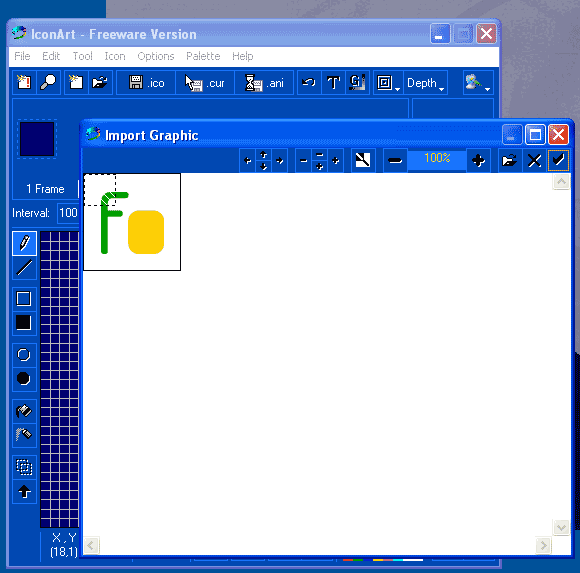Image resolution: width=580 pixels, height=573 pixels.
Task: Open the Palette menu
Action: pos(203,56)
